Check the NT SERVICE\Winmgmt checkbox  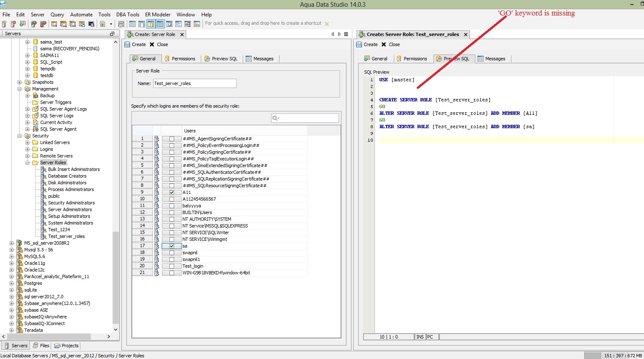(172, 239)
